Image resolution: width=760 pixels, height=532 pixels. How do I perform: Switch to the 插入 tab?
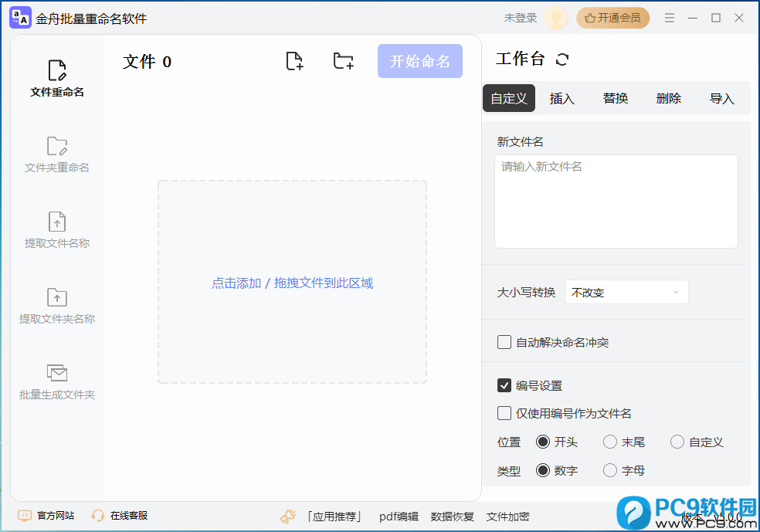[562, 99]
